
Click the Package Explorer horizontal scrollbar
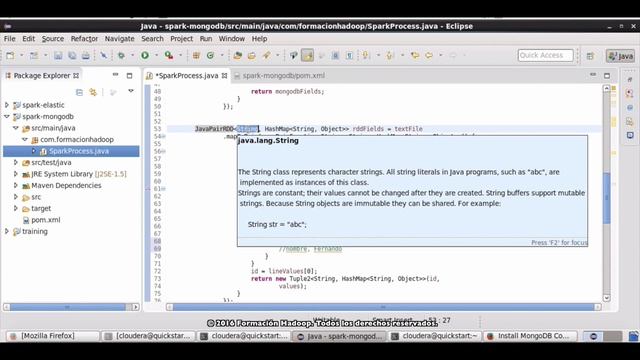(71, 307)
